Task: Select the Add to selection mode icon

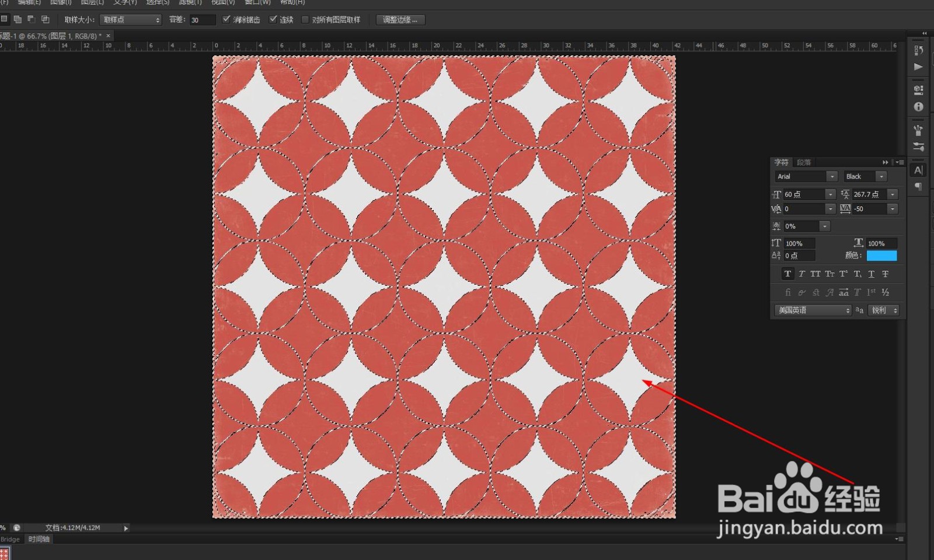Action: click(x=18, y=19)
